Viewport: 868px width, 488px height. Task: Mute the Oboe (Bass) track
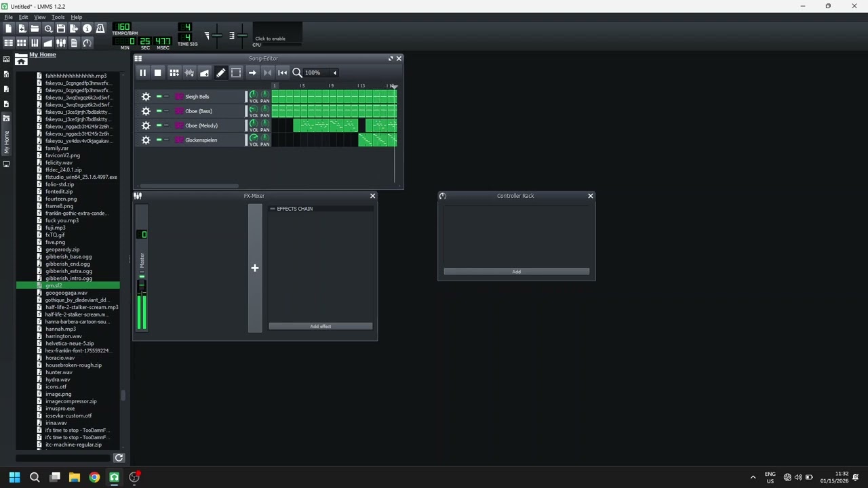(159, 111)
